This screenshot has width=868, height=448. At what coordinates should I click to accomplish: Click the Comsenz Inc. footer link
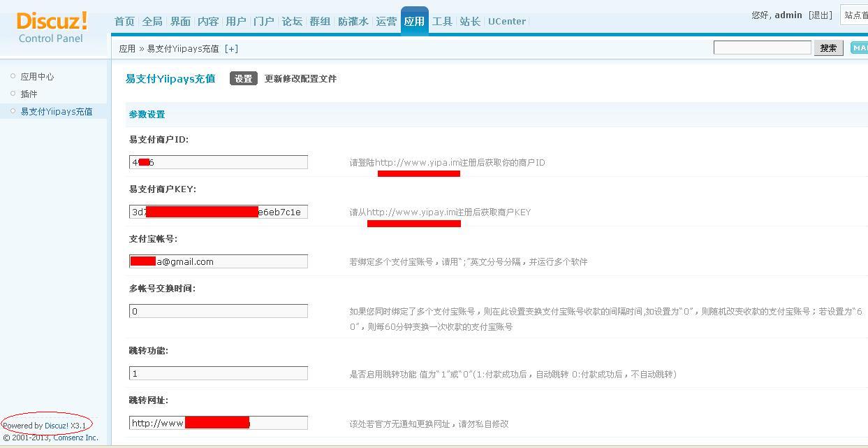pos(75,438)
